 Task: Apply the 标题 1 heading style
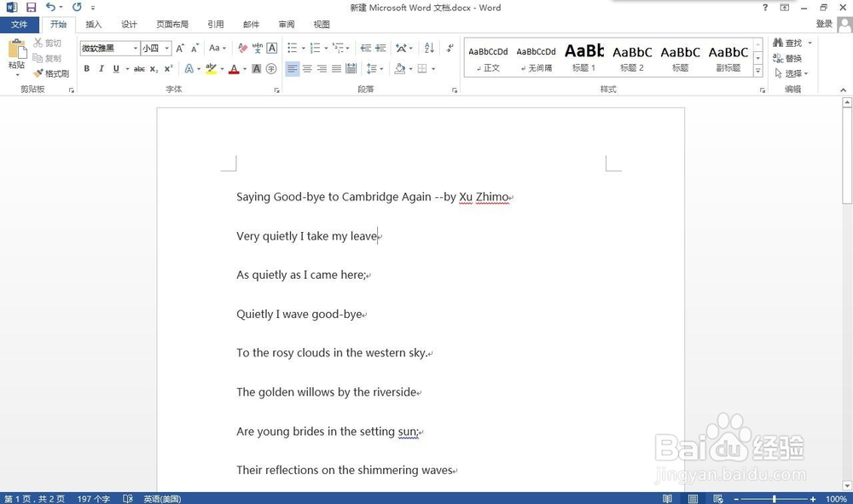[584, 58]
